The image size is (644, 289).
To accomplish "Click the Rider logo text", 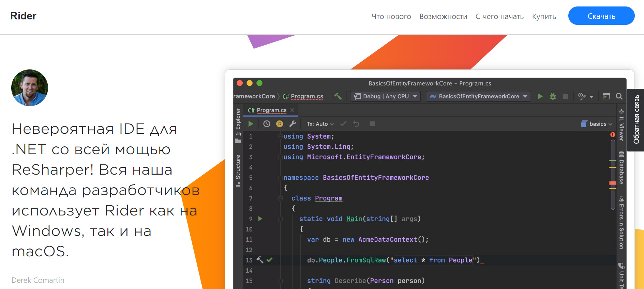I will tap(23, 16).
